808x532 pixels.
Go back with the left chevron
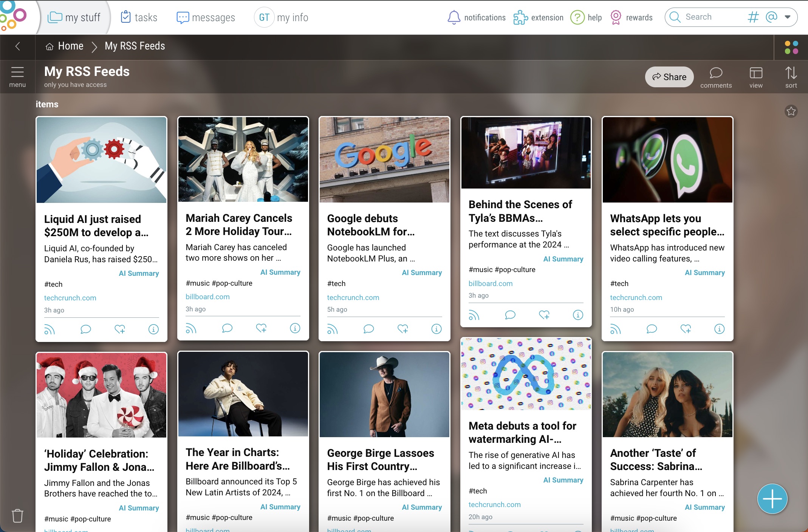[17, 46]
